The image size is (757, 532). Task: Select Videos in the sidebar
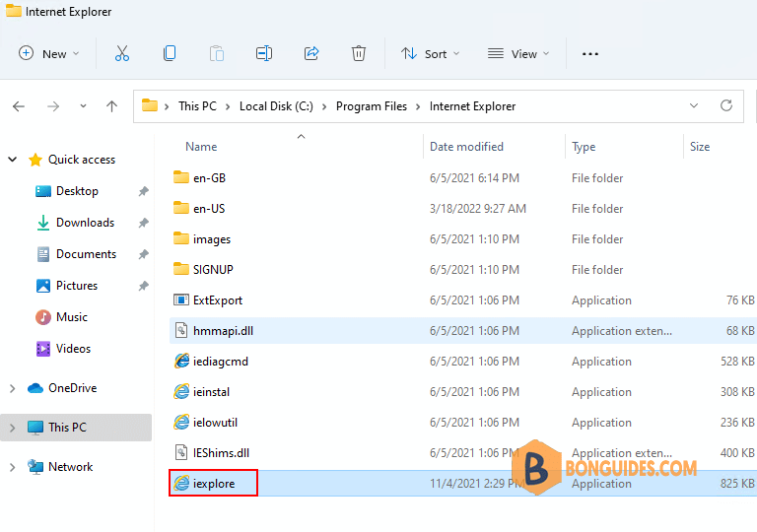point(73,349)
